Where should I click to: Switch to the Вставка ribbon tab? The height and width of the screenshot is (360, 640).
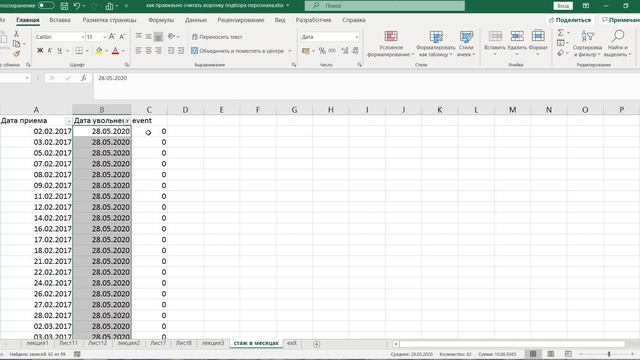tap(60, 20)
